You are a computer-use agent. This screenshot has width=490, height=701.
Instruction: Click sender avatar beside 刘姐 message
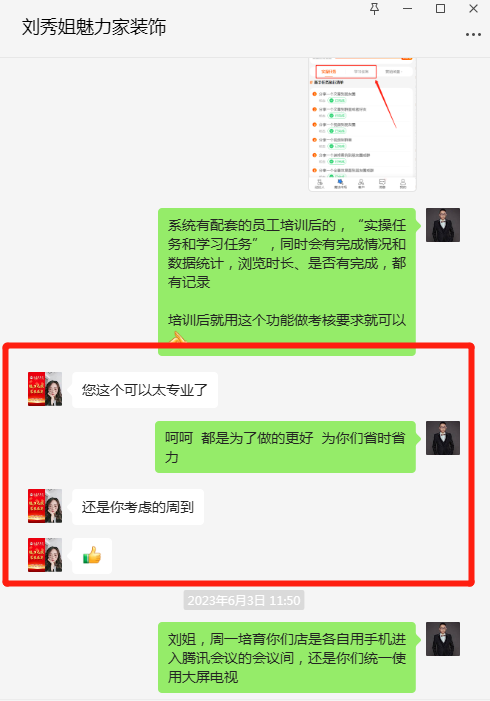coord(443,639)
